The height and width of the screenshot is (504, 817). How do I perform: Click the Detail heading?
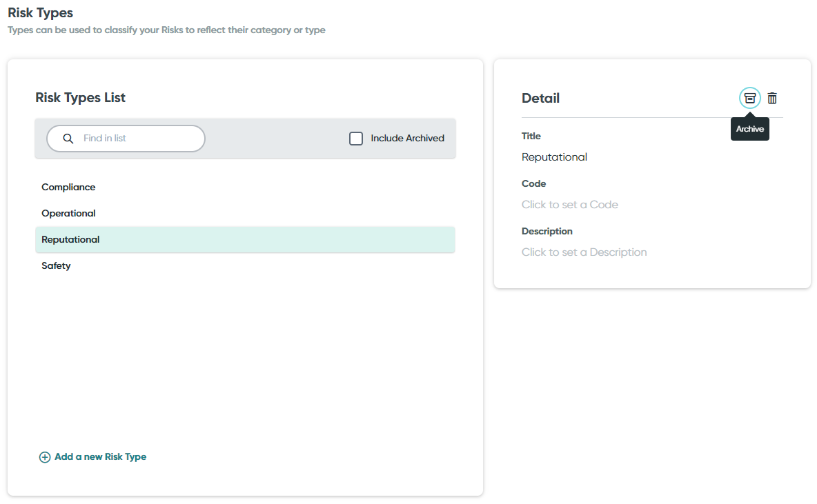click(x=540, y=98)
